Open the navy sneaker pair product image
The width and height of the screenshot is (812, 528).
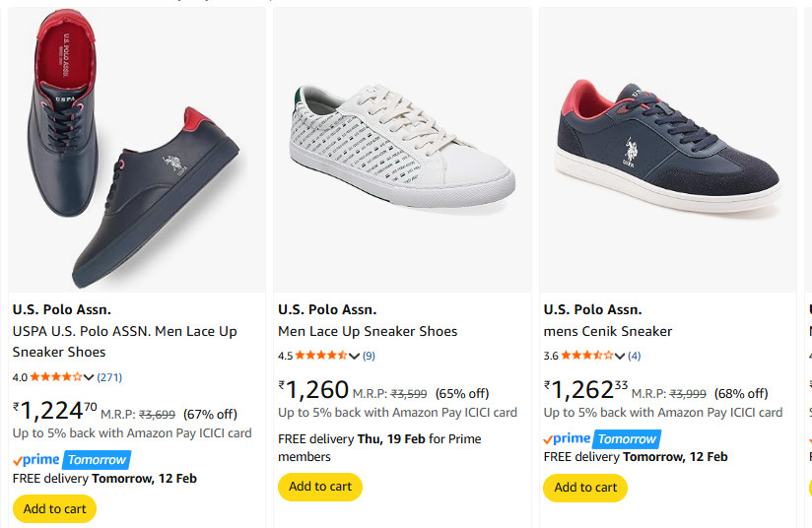(x=136, y=150)
